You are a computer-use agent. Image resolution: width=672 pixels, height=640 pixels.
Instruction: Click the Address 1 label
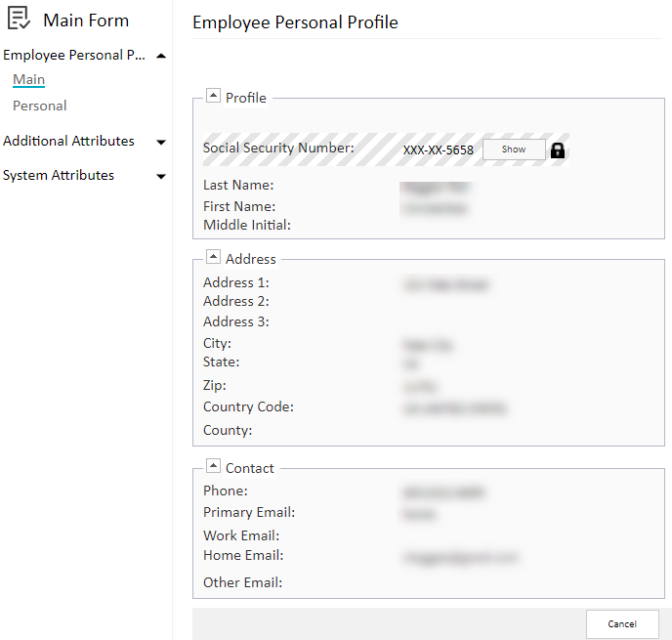point(236,282)
